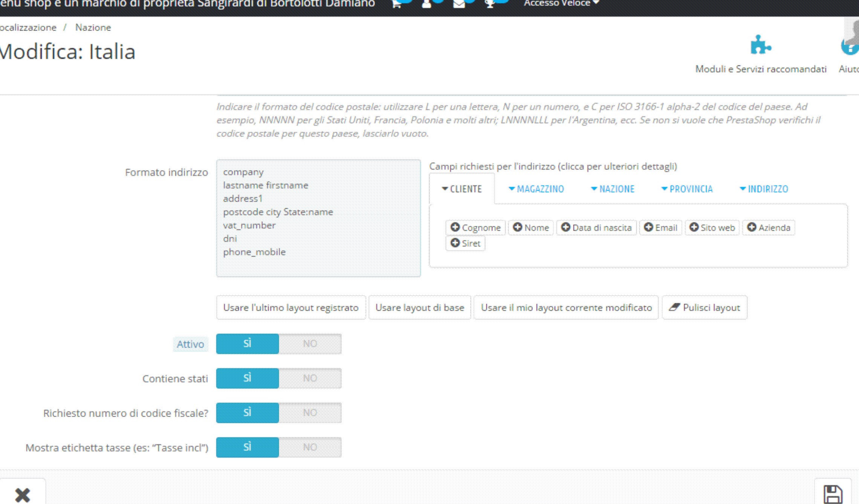Click the floppy disk save icon
This screenshot has height=504, width=859.
click(x=833, y=494)
